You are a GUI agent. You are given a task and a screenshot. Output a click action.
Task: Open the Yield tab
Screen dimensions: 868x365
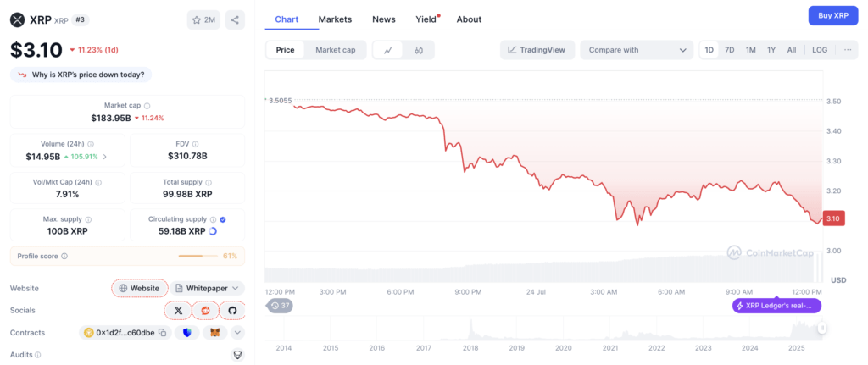point(427,19)
